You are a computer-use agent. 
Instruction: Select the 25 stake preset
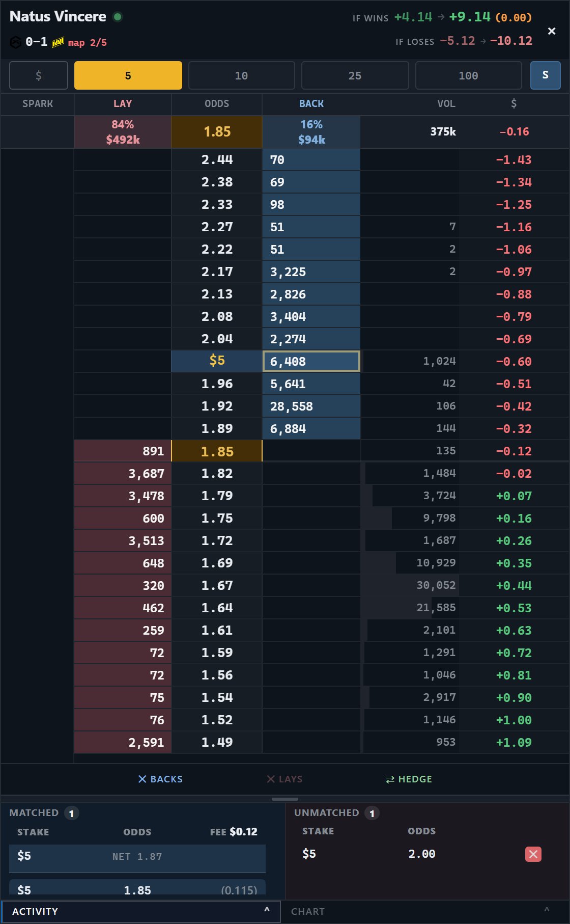pos(355,75)
